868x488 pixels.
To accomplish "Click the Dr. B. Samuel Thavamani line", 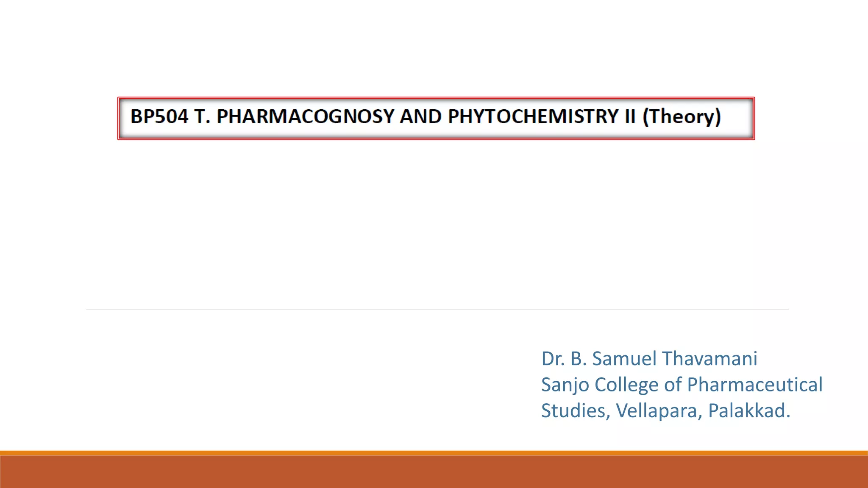I will [x=649, y=358].
